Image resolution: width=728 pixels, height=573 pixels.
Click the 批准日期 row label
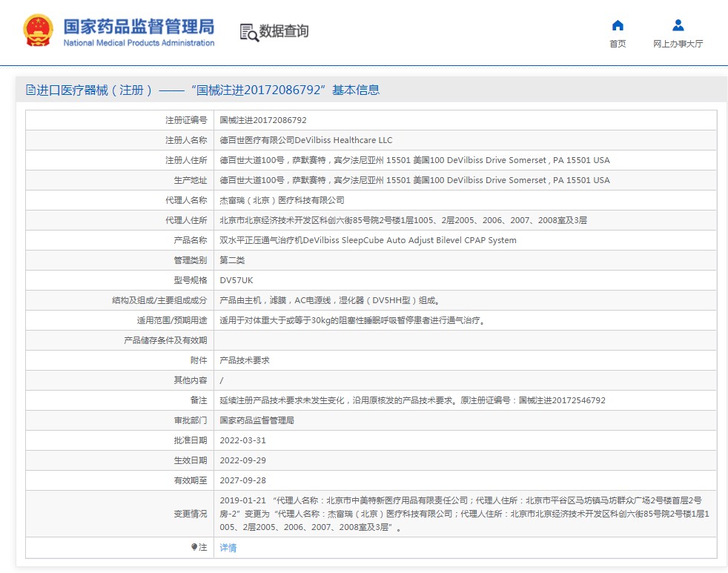point(191,440)
